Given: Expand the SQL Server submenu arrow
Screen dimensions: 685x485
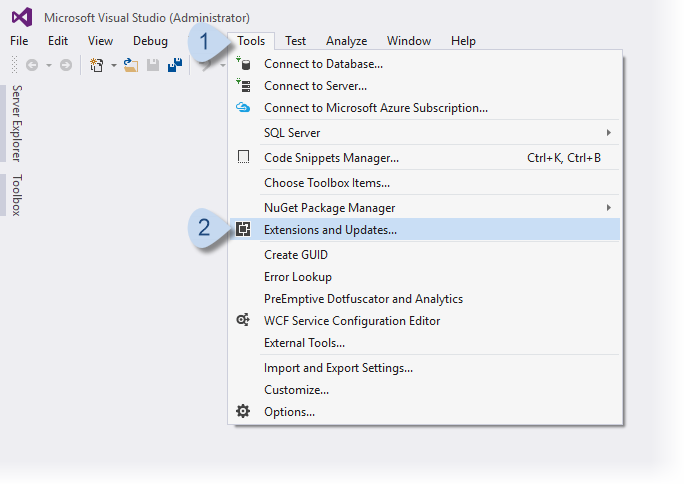Looking at the screenshot, I should pos(608,133).
